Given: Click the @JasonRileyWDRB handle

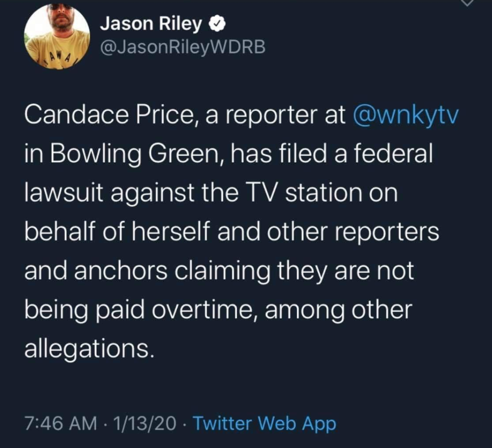Looking at the screenshot, I should click(183, 47).
